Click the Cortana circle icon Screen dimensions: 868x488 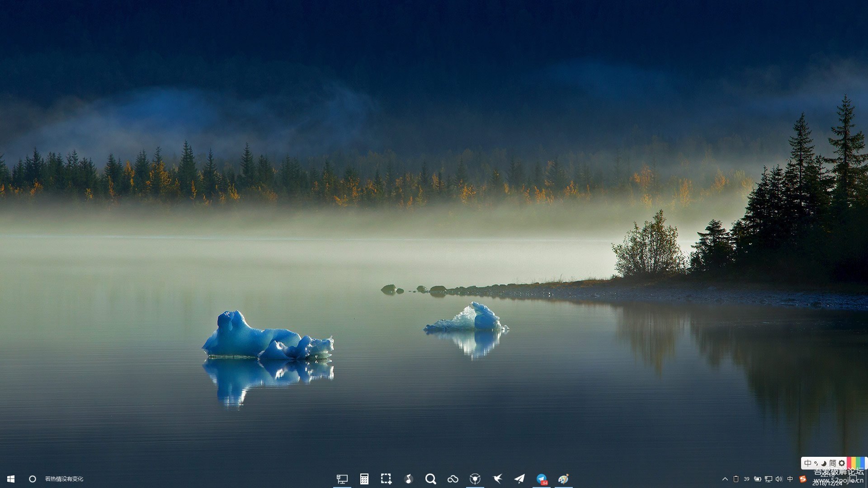click(33, 479)
